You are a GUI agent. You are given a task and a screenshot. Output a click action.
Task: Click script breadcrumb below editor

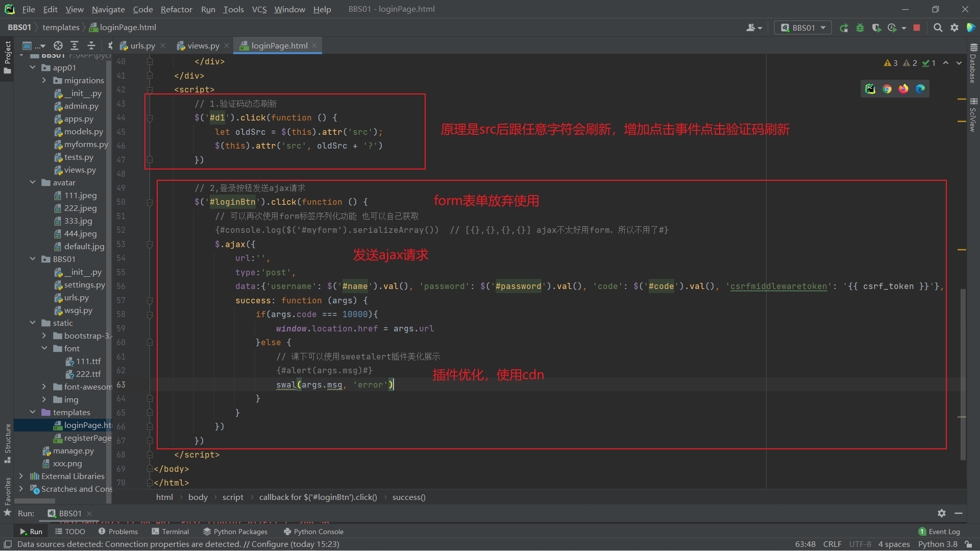click(x=233, y=497)
